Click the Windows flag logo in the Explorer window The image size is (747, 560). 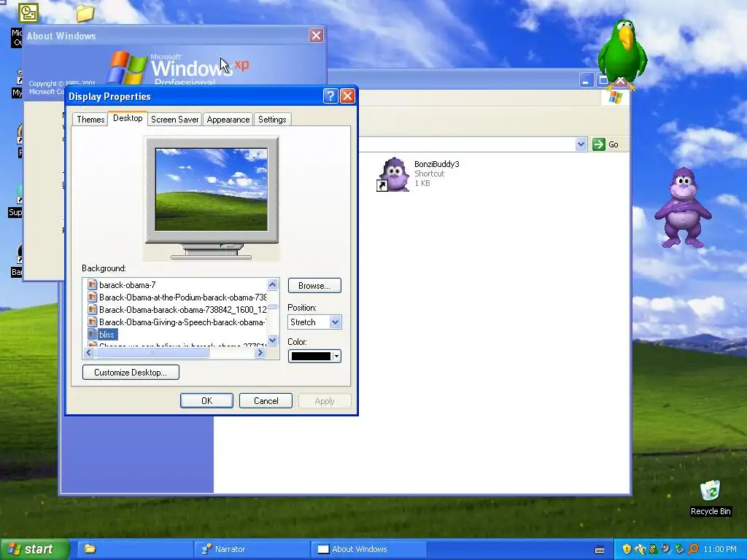[x=615, y=98]
